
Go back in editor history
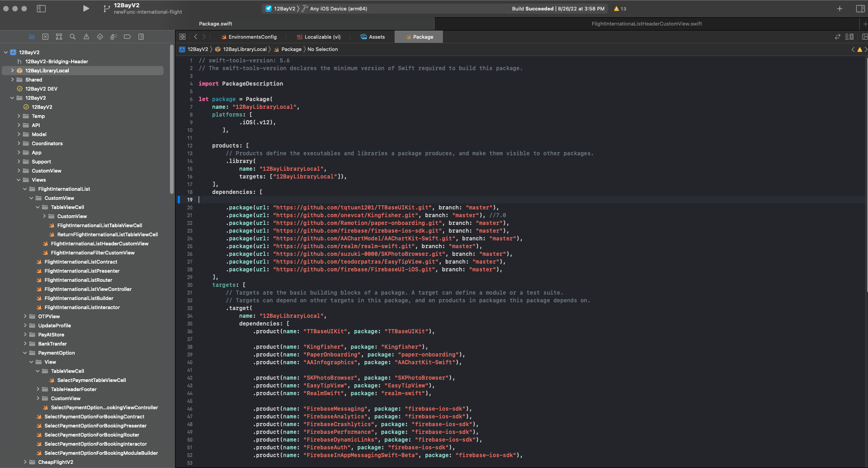click(195, 36)
